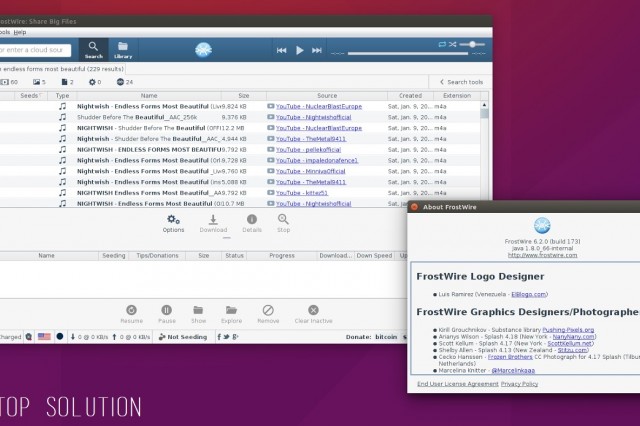The width and height of the screenshot is (640, 426).
Task: Filter results by torrent files (24)
Action: [x=125, y=82]
